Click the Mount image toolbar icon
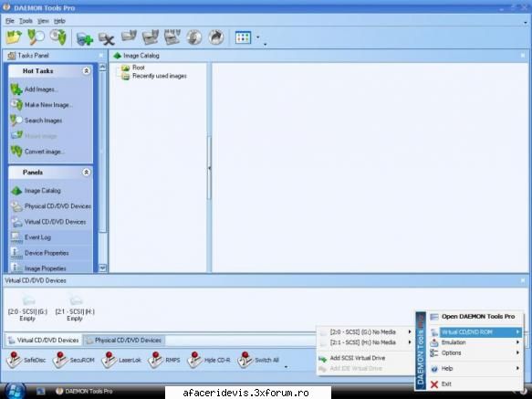Screen dimensions: 532x399 point(129,36)
